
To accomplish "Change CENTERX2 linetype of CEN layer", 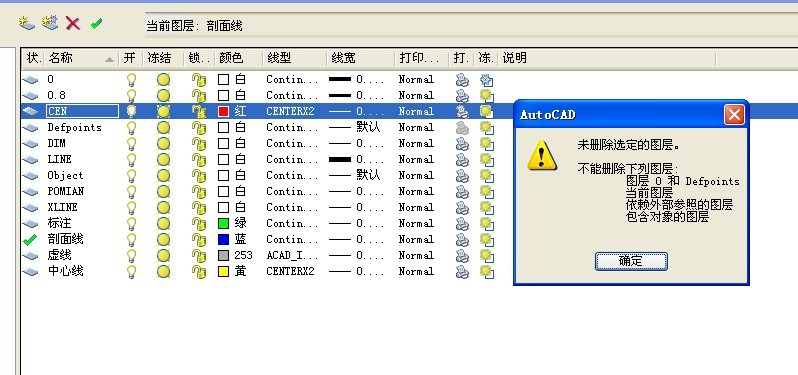I will pos(291,111).
